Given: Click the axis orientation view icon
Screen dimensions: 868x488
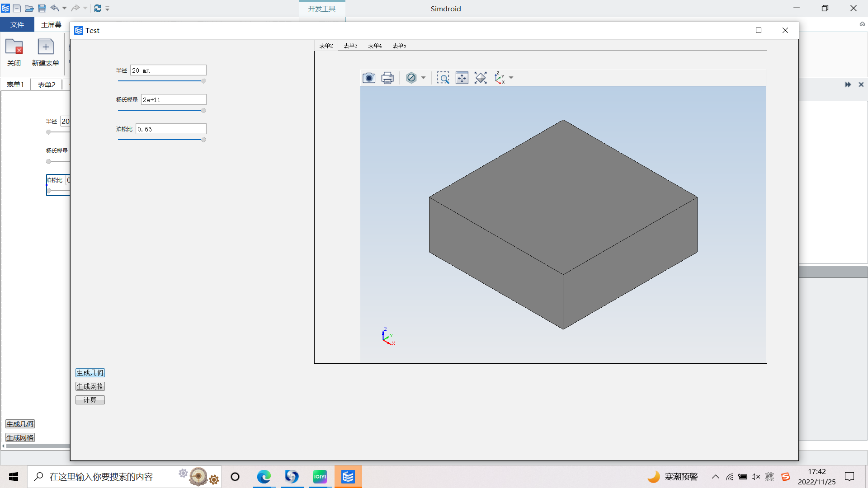Looking at the screenshot, I should click(x=500, y=78).
